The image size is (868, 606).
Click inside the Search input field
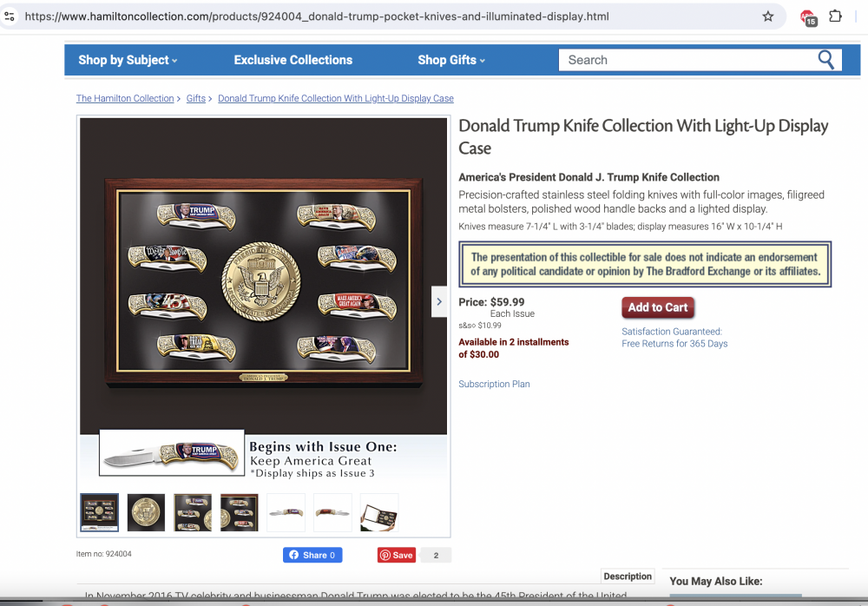687,60
